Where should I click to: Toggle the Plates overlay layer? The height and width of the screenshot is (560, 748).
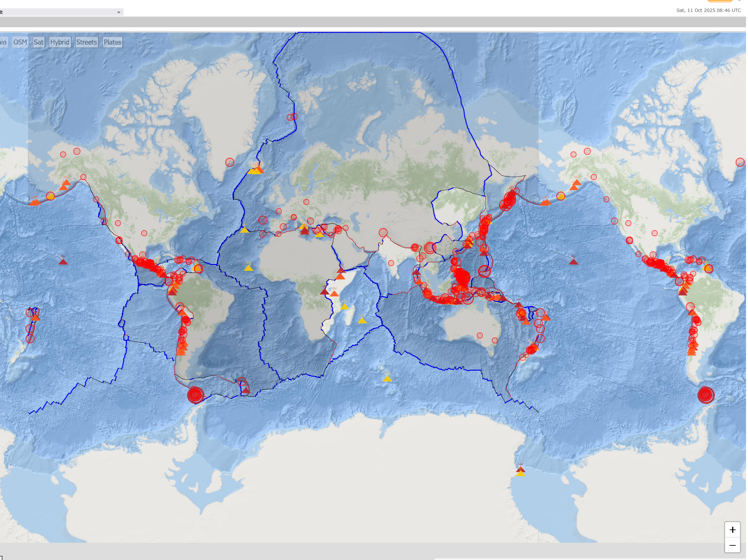pos(113,42)
